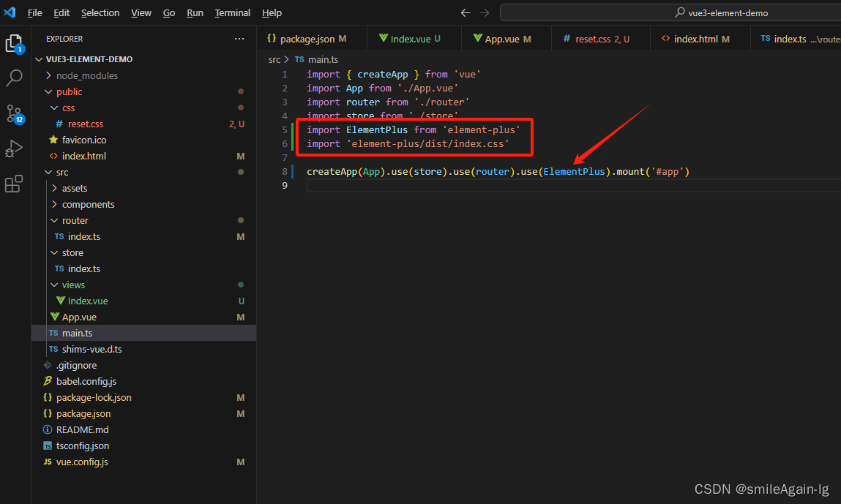
Task: Open Source Control view with 12 badge
Action: 14,113
